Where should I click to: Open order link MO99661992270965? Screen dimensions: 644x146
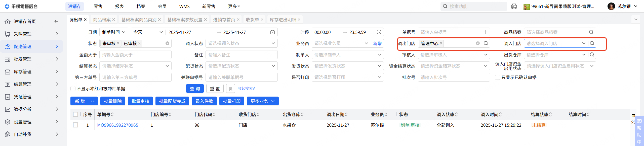point(118,125)
